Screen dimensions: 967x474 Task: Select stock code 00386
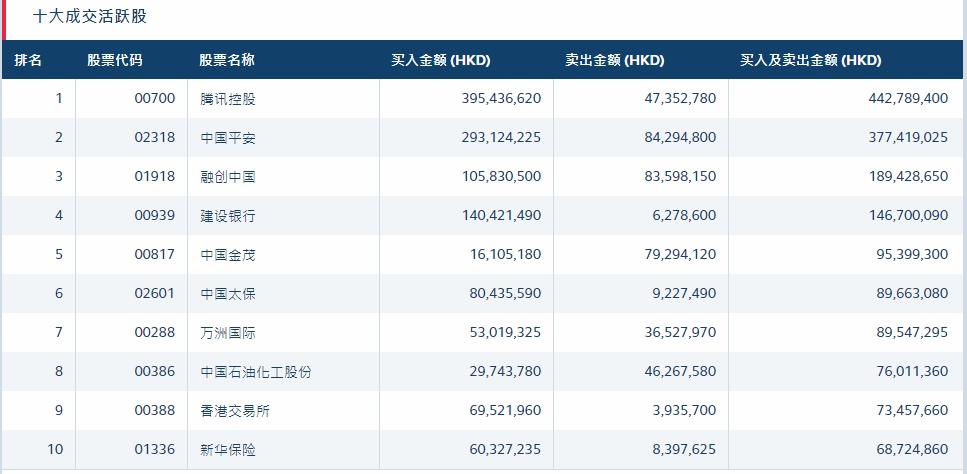pyautogui.click(x=155, y=371)
